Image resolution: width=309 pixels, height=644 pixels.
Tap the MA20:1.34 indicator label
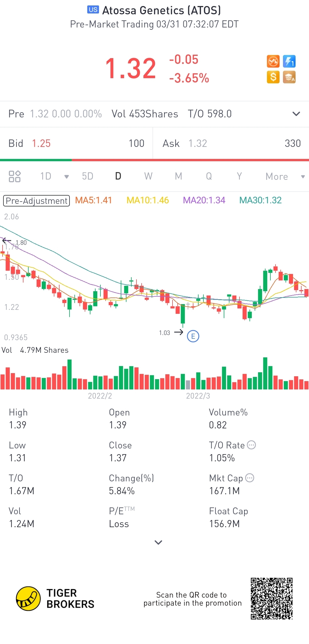pos(204,200)
